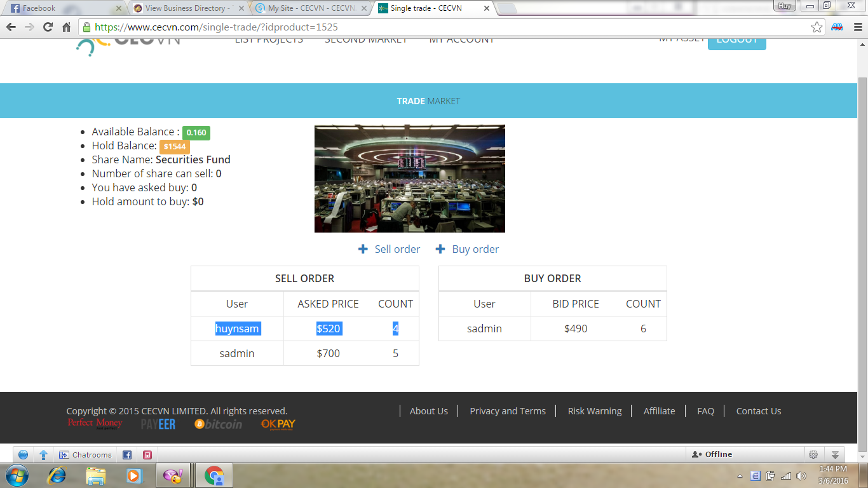Click the Facebook icon in bottom toolbar
The height and width of the screenshot is (488, 868).
(x=127, y=455)
